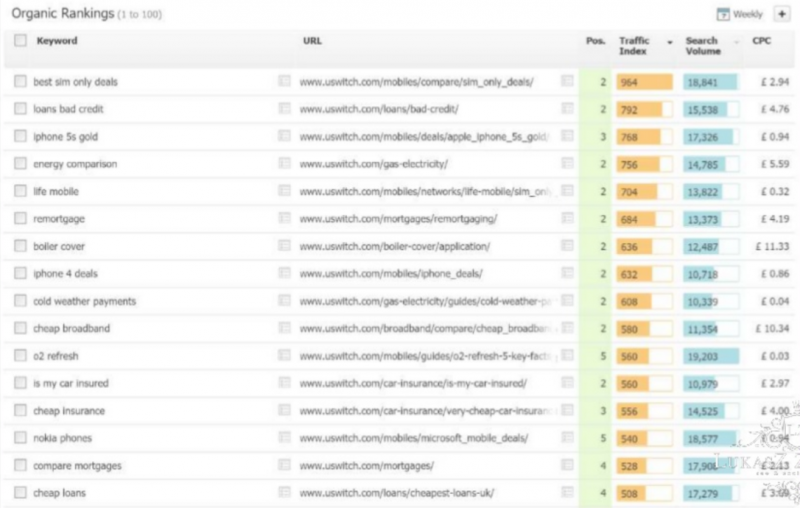Open URL details icon for sim_only_deals URL
This screenshot has width=800, height=508.
pos(567,81)
